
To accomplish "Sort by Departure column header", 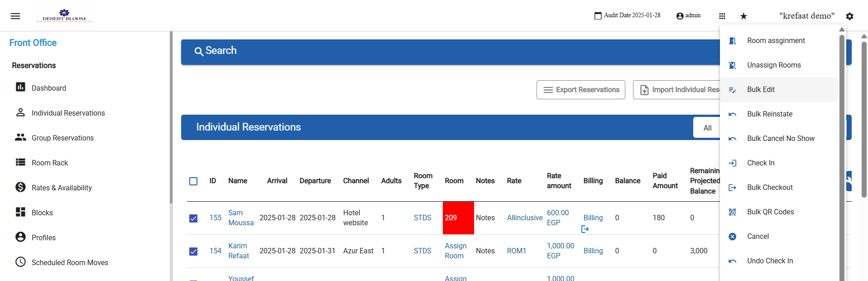I will click(315, 181).
